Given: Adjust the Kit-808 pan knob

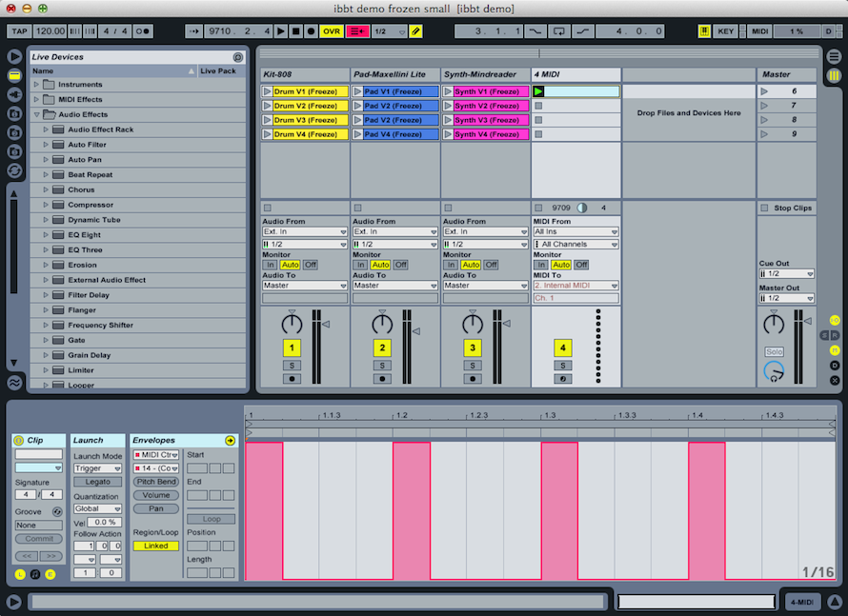Looking at the screenshot, I should (293, 324).
